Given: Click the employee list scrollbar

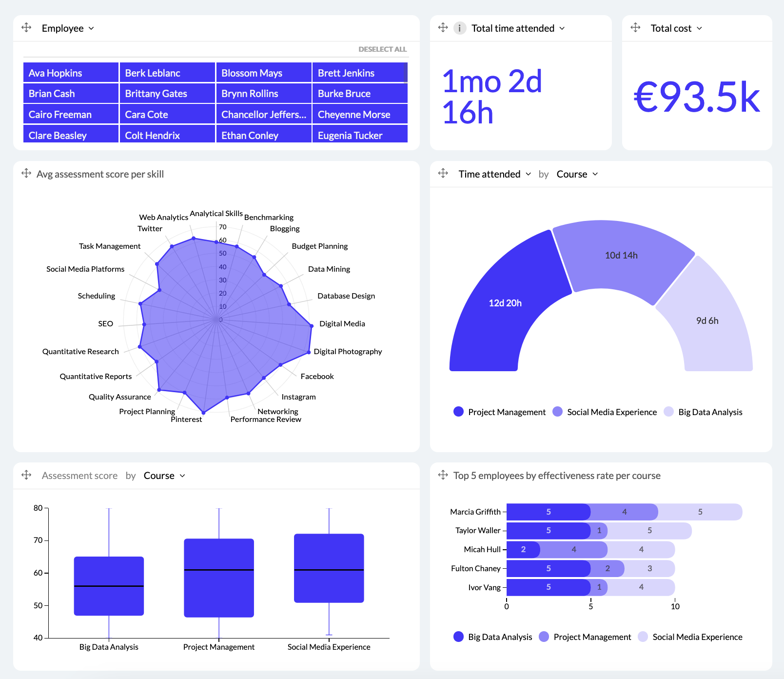Looking at the screenshot, I should pyautogui.click(x=406, y=73).
